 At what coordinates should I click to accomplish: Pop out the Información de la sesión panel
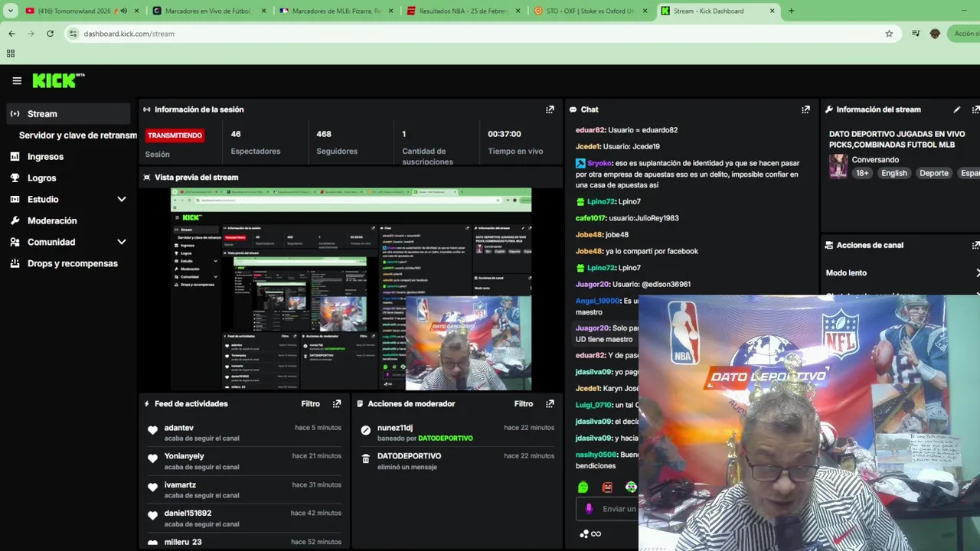[x=550, y=109]
